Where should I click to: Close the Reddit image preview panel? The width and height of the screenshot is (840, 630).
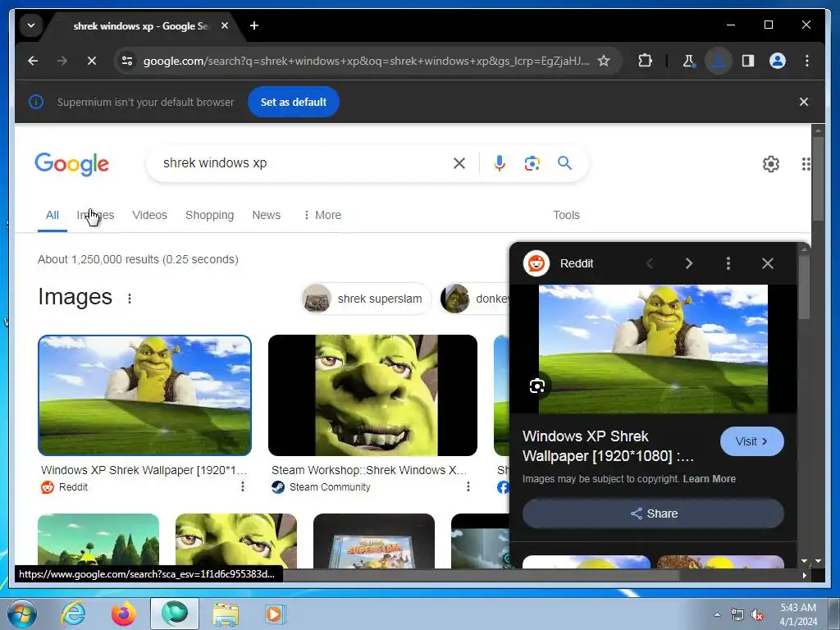coord(768,263)
